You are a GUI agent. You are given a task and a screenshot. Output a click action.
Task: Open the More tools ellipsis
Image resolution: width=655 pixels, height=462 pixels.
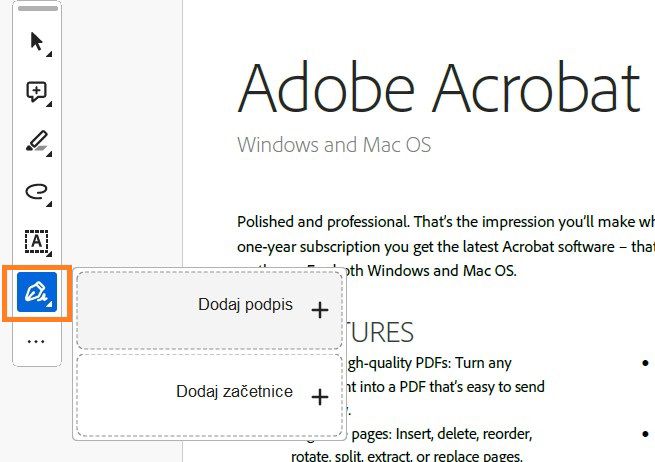pos(37,341)
